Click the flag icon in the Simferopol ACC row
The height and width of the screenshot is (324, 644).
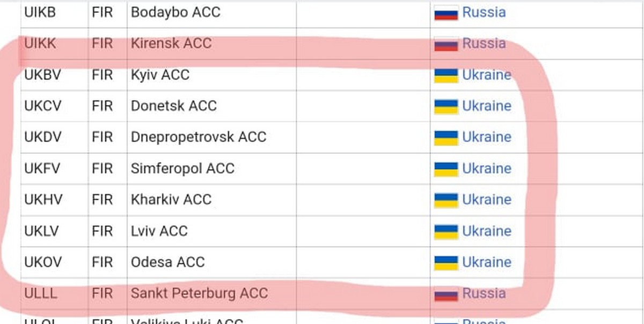pyautogui.click(x=445, y=169)
